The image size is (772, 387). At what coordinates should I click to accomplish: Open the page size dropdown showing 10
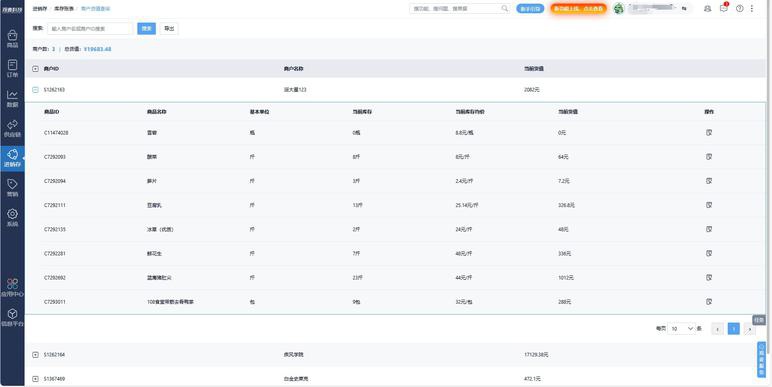pos(681,328)
